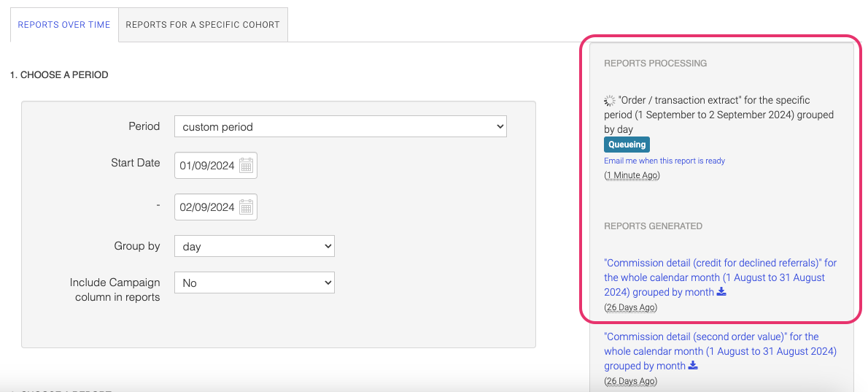Download the credit for declined referrals report
This screenshot has height=392, width=868.
point(721,292)
